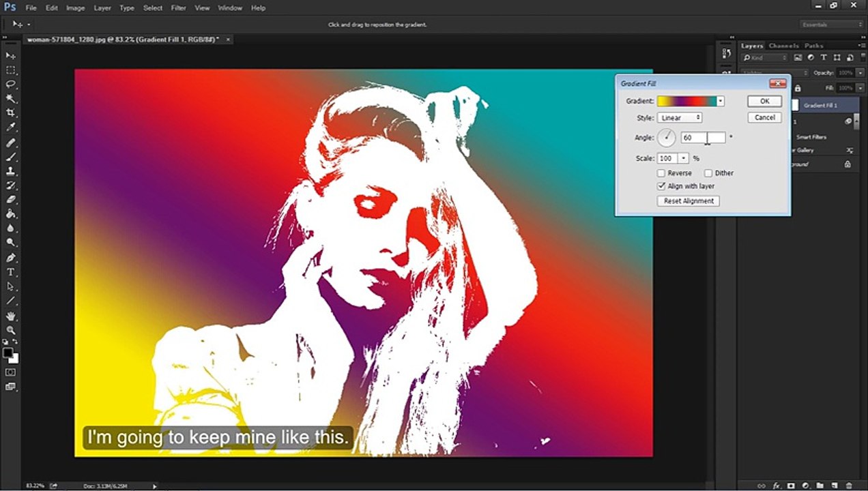
Task: Click the delete layer trash icon
Action: 848,486
